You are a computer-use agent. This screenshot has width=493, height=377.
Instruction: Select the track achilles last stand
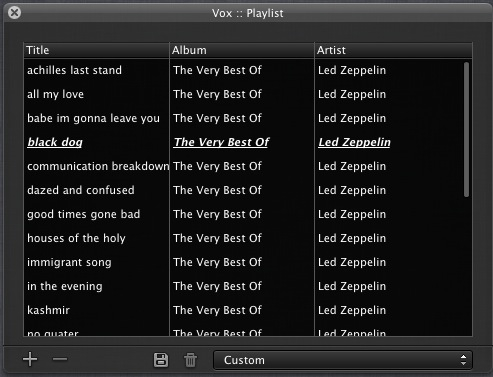[248, 70]
